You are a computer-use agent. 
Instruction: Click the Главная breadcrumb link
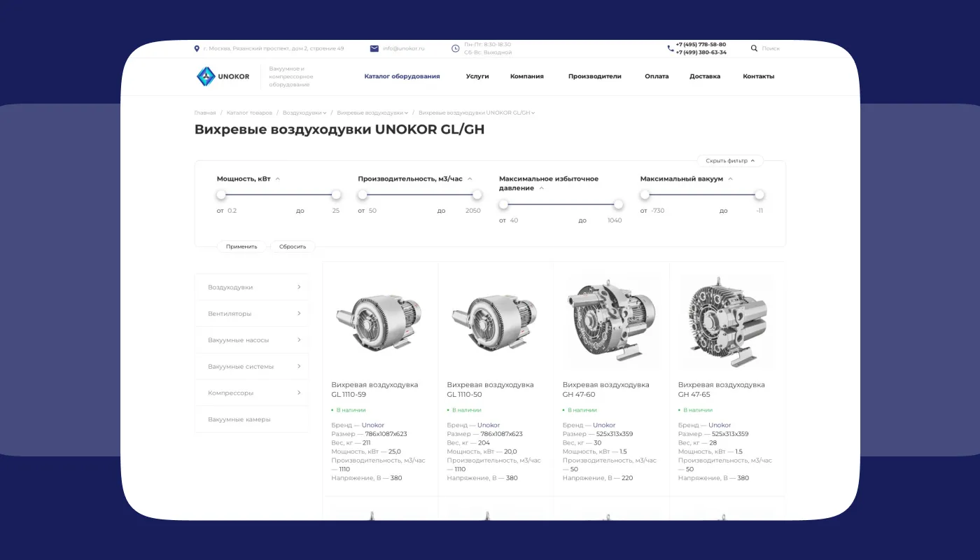coord(205,113)
